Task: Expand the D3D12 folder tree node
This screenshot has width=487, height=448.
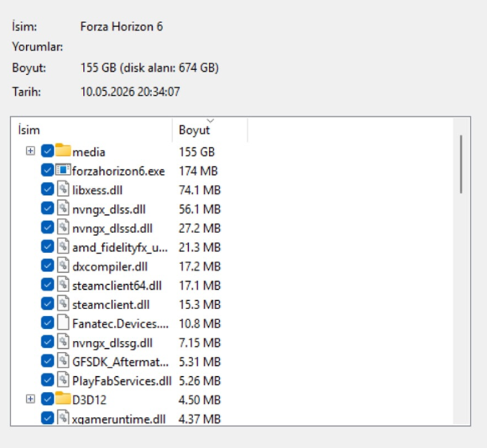Action: point(30,399)
